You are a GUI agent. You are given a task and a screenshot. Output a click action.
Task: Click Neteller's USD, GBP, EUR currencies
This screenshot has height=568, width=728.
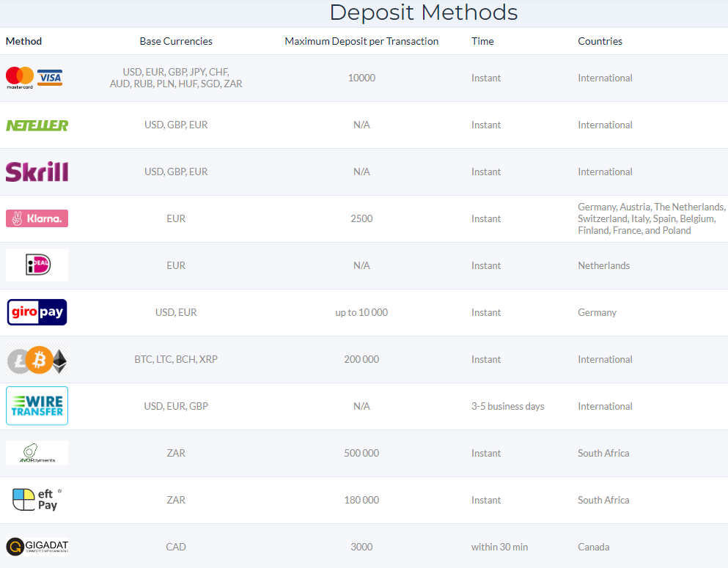[176, 125]
